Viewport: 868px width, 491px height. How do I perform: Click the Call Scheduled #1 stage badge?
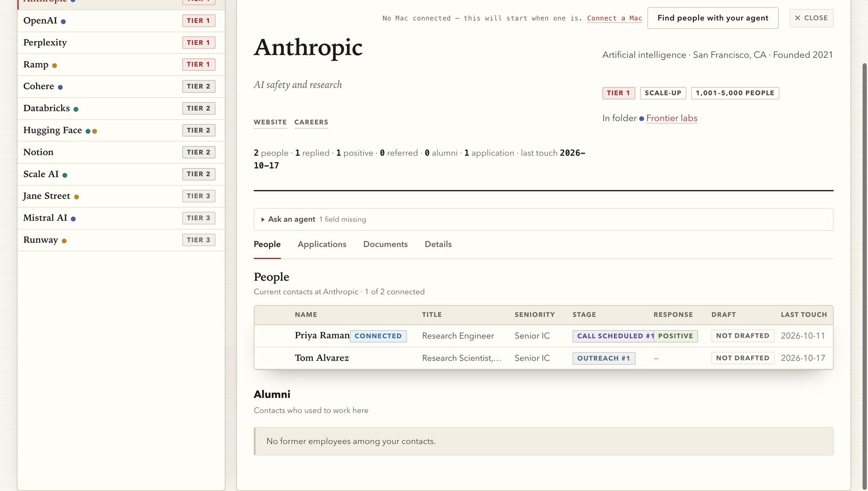[x=614, y=336]
